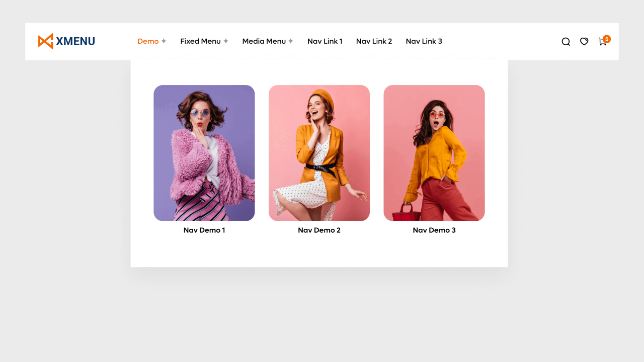Select Nav Link 1 in the navbar

(325, 41)
